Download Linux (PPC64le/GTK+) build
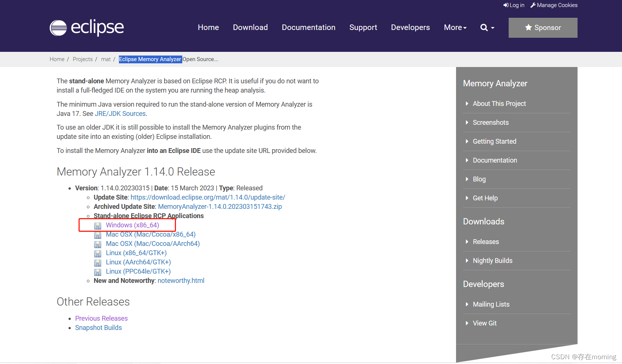622x364 pixels. coord(138,271)
